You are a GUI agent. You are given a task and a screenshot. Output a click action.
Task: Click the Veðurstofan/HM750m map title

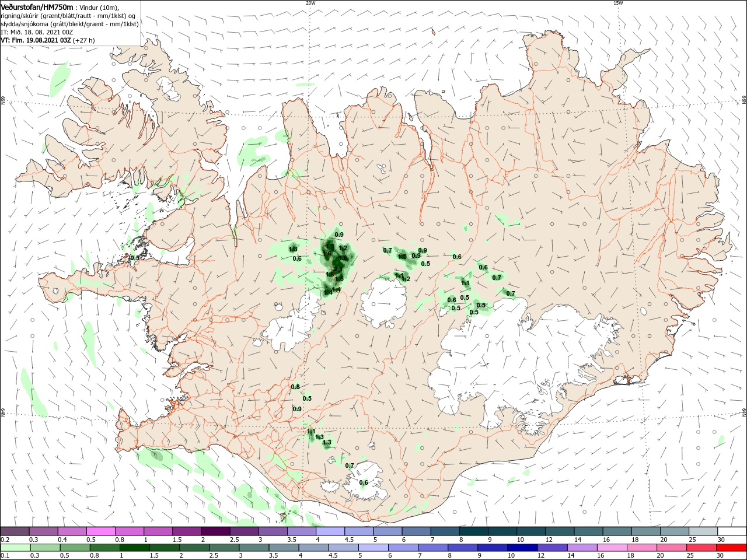37,6
